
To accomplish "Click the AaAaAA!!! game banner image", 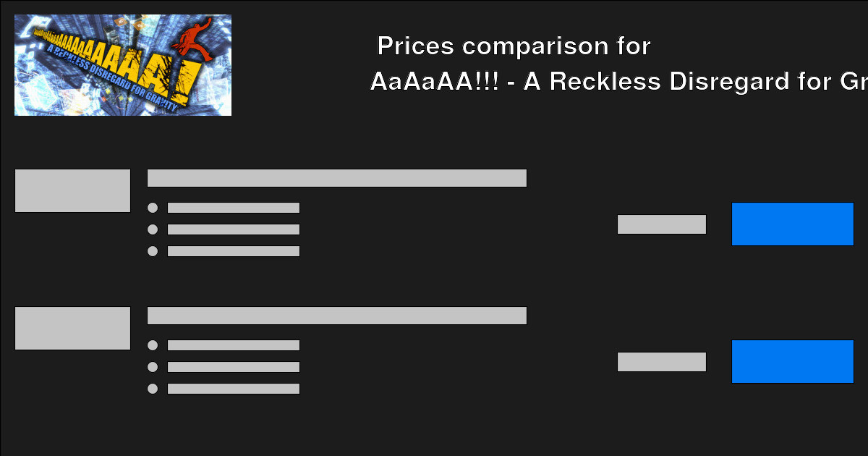I will [122, 64].
